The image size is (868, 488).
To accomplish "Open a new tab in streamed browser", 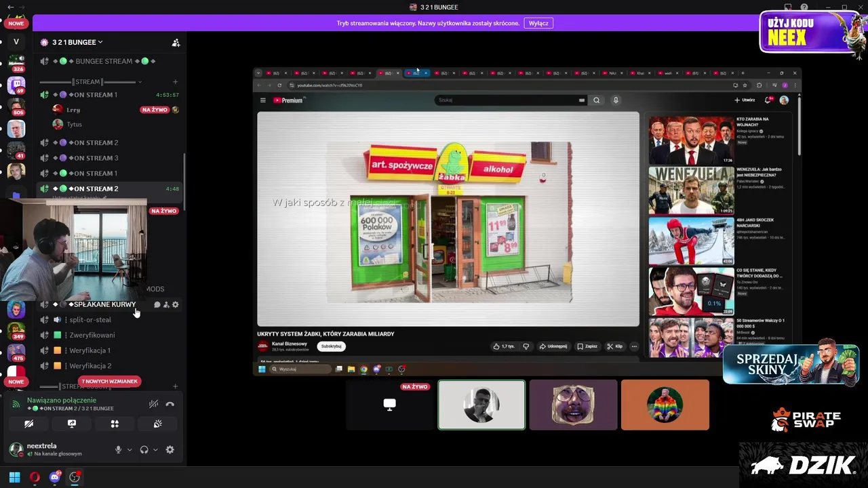I will [x=743, y=73].
